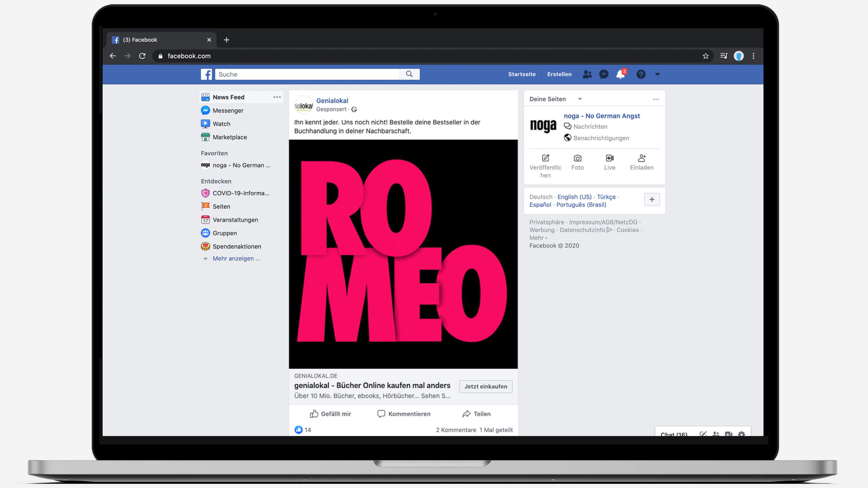Image resolution: width=868 pixels, height=488 pixels.
Task: Open the Messenger icon in top bar
Action: click(603, 74)
